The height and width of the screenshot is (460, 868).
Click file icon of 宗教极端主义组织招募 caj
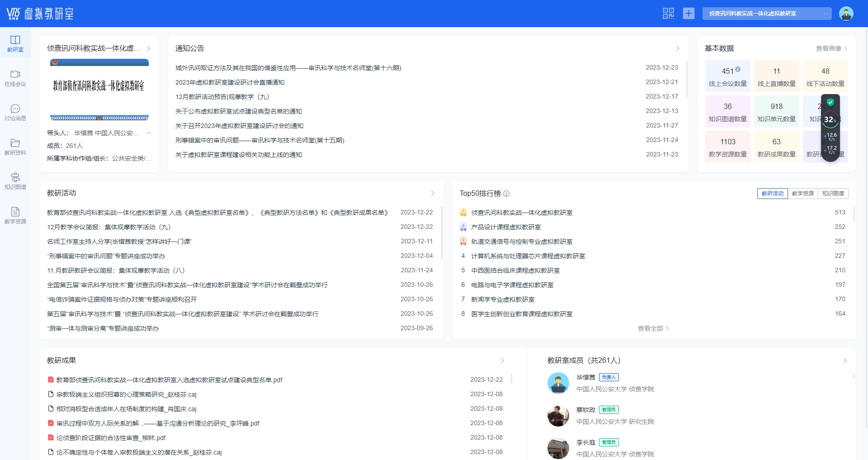(x=51, y=394)
